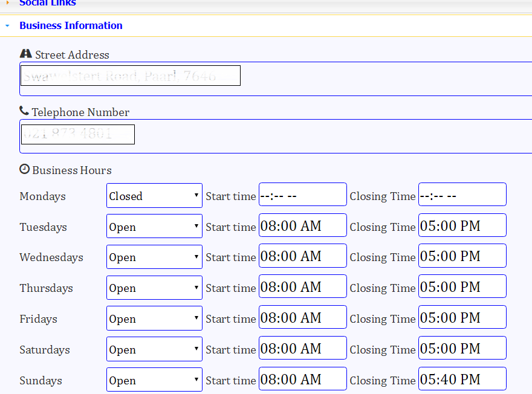Click the Saturdays start time field
Screen dimensions: 532x394
click(302, 347)
